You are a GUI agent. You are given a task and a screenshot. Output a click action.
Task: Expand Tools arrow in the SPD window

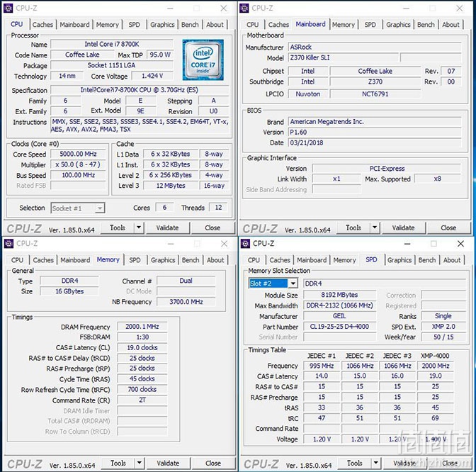click(376, 463)
